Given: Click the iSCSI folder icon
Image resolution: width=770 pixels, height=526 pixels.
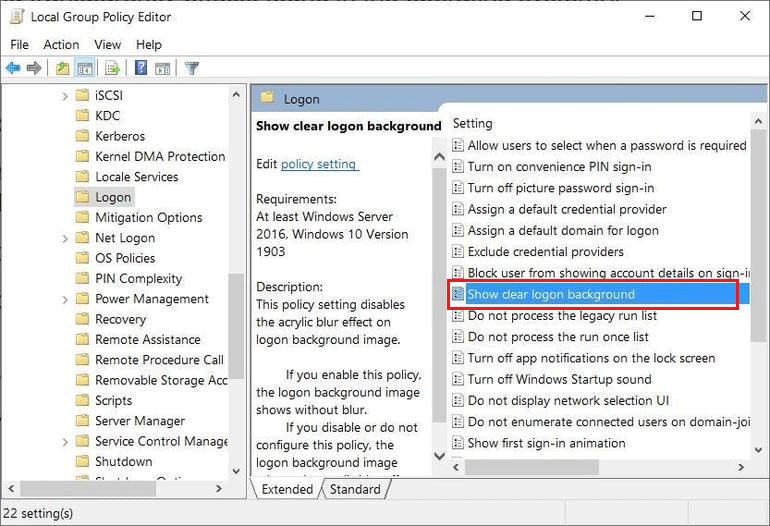Looking at the screenshot, I should (82, 95).
